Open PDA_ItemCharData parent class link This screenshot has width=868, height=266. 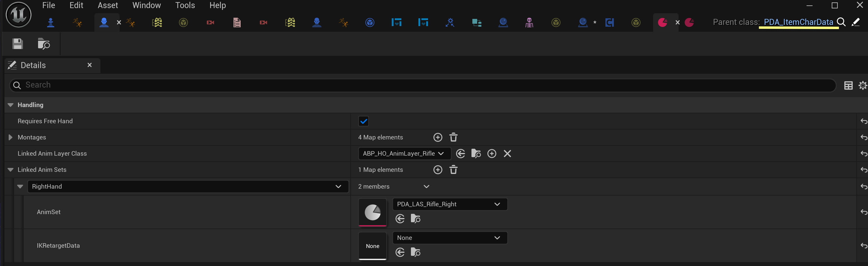798,22
